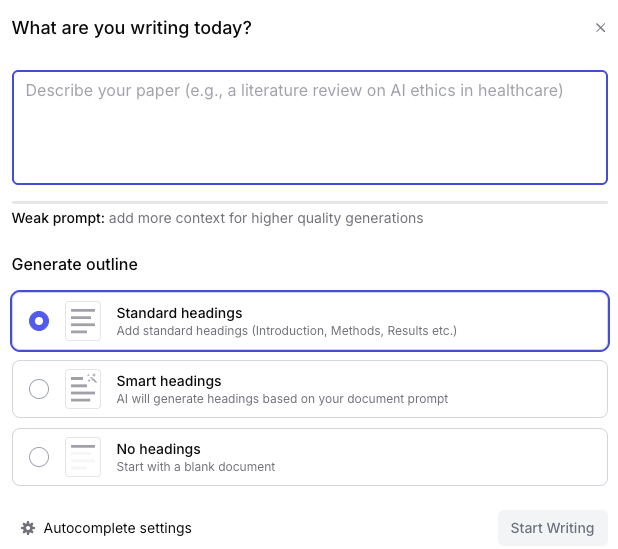Viewport: 618px width, 549px height.
Task: Focus the paper description text field
Action: click(x=309, y=128)
